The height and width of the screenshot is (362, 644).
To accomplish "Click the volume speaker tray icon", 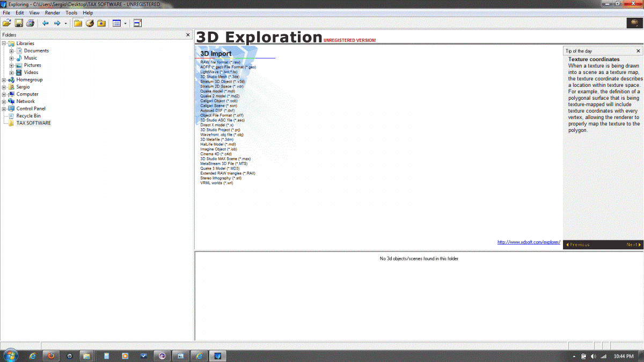I will pos(593,357).
